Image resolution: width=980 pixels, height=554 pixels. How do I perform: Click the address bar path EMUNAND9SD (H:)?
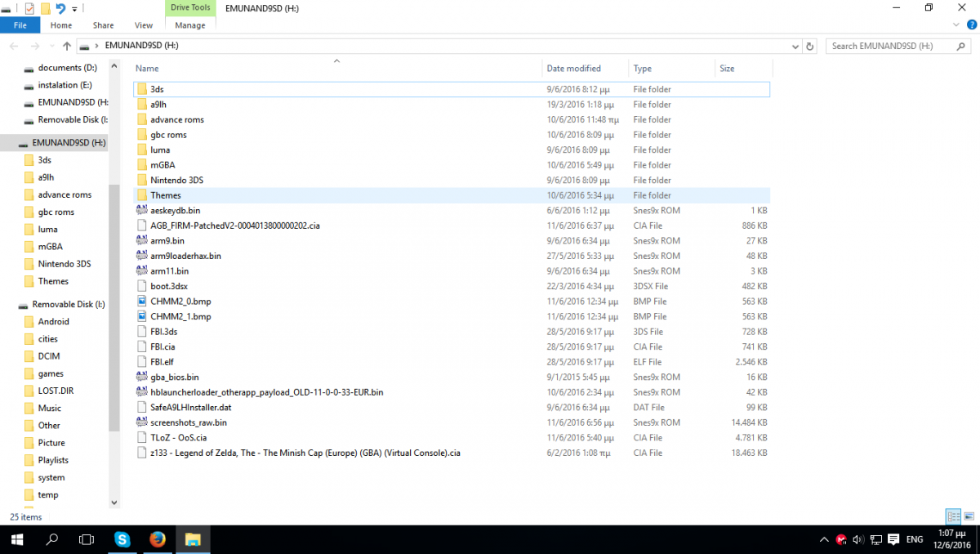[141, 46]
